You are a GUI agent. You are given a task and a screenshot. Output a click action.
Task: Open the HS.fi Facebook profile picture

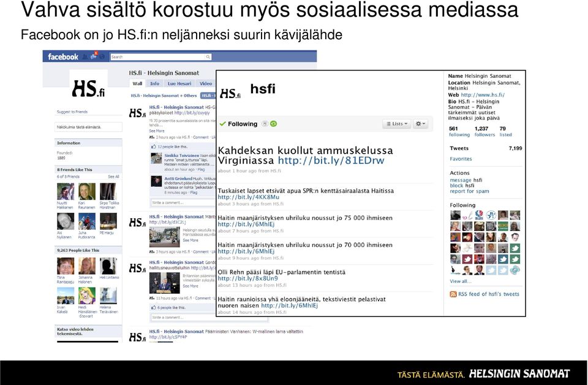pos(88,88)
